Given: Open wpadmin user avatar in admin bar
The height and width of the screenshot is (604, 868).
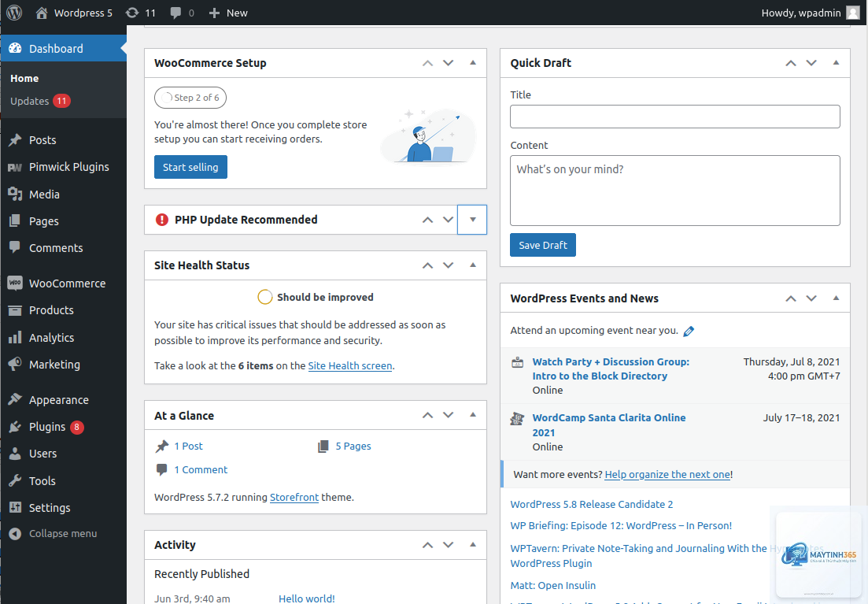Looking at the screenshot, I should [853, 13].
